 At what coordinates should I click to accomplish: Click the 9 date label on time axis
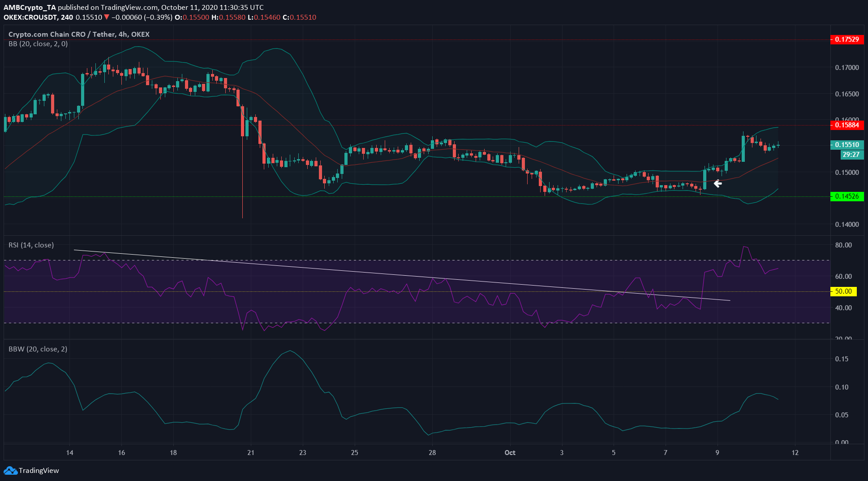(x=718, y=453)
